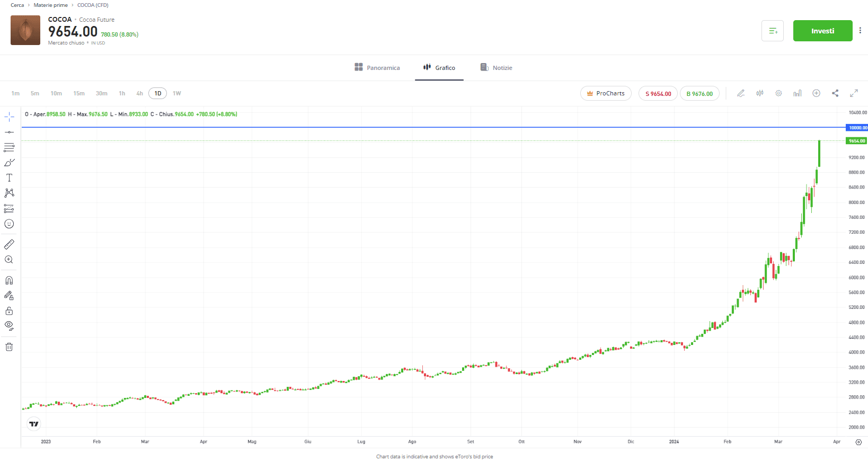Image resolution: width=868 pixels, height=461 pixels.
Task: Select the trend line drawing tool
Action: 9,132
